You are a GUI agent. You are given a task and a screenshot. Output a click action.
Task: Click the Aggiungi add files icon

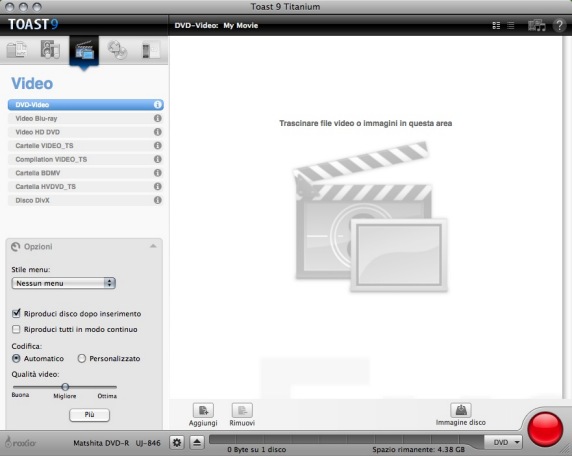[x=203, y=410]
